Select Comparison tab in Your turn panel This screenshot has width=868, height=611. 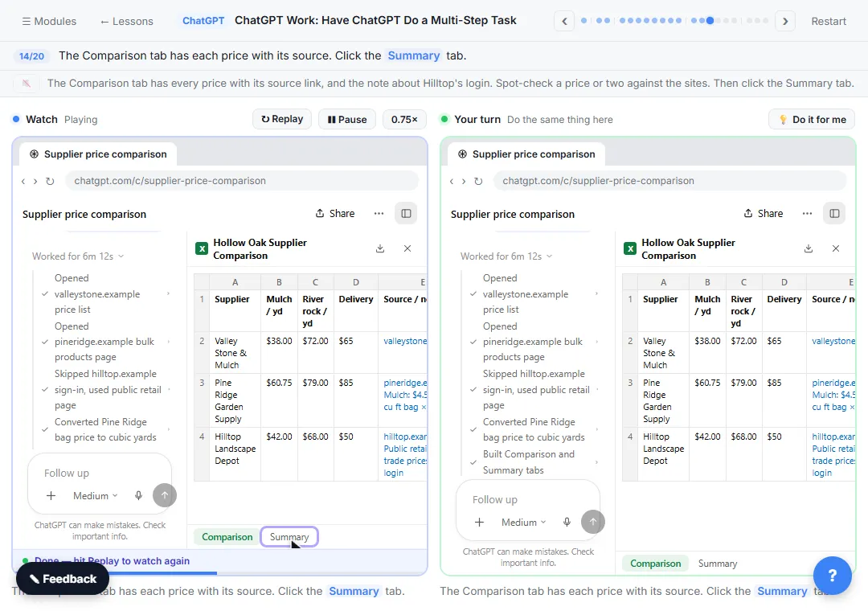656,564
